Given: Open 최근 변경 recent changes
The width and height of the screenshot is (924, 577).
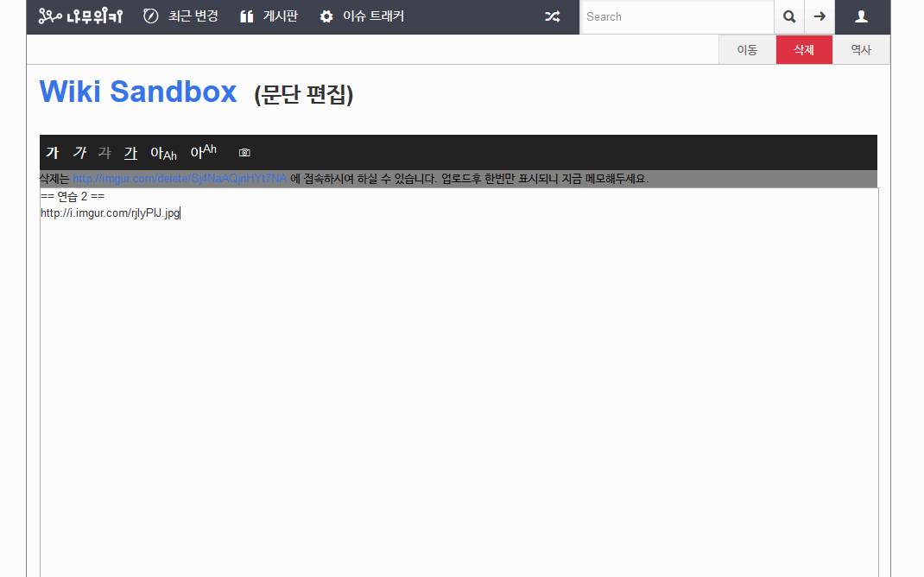Looking at the screenshot, I should tap(180, 16).
